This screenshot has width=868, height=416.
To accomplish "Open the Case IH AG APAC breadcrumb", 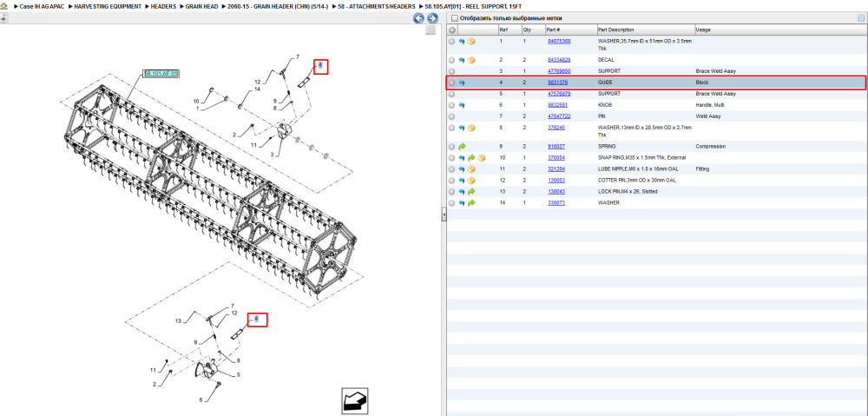I will click(x=40, y=6).
